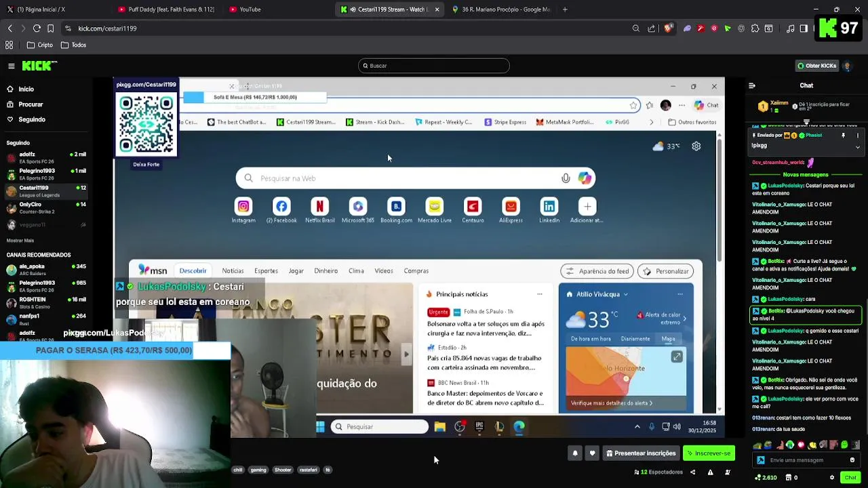The image size is (868, 488).
Task: Jump to Novas mensagens in chat
Action: (x=806, y=175)
